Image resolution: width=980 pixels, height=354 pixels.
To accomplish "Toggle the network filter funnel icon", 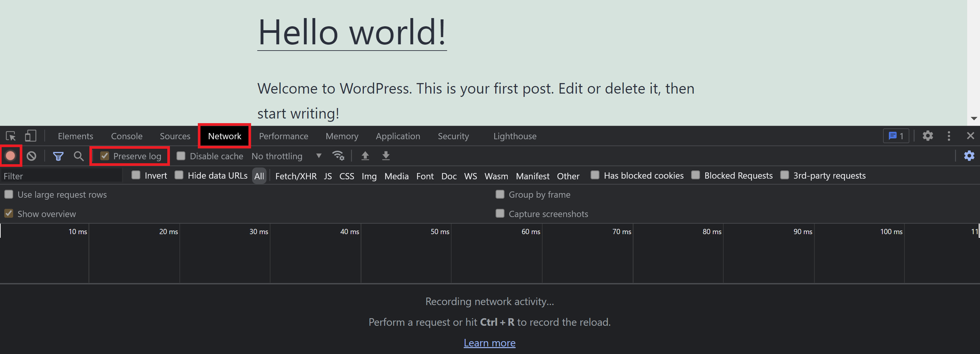I will [58, 156].
